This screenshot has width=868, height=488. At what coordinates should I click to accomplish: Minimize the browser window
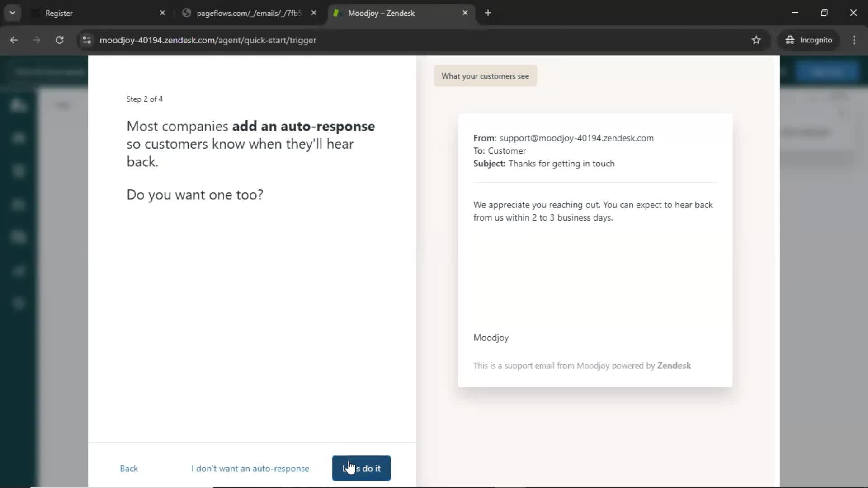795,13
